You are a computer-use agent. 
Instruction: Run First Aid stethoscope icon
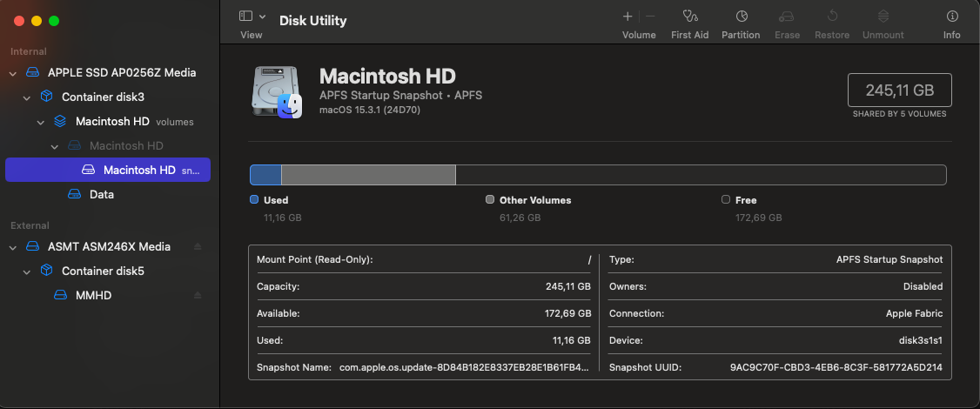click(690, 17)
